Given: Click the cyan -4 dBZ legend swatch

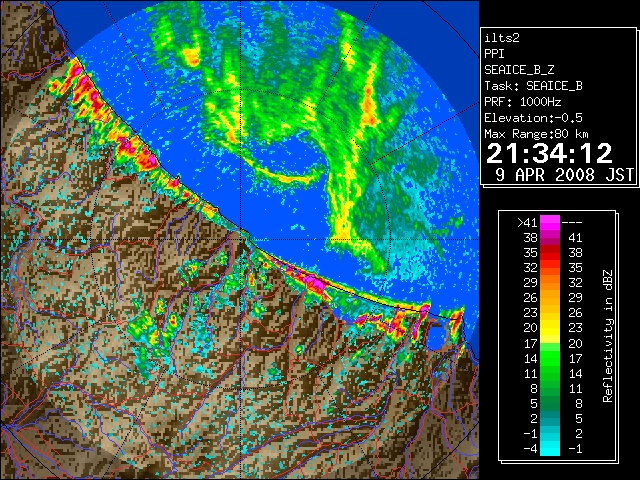Looking at the screenshot, I should [550, 449].
